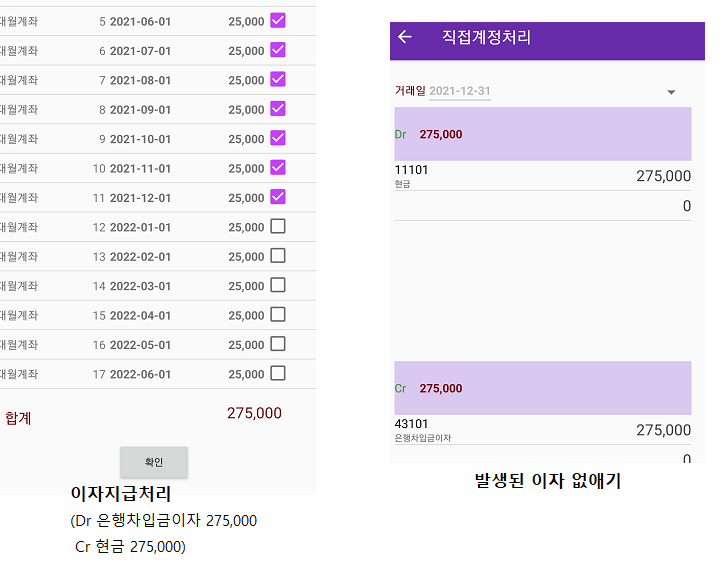Select the Dr 275,000 purple header bar
Screen dimensions: 723x572
(x=542, y=134)
